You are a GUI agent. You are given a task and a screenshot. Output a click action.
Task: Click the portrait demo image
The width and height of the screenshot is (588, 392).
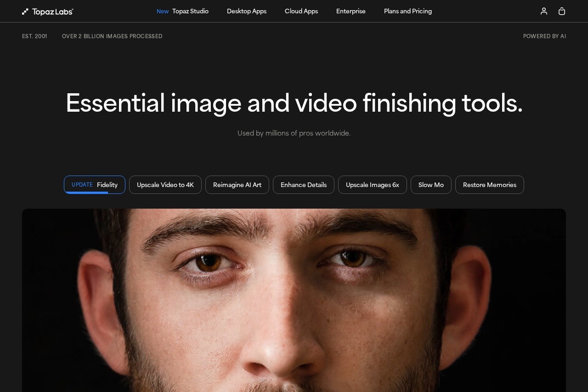[x=294, y=299]
